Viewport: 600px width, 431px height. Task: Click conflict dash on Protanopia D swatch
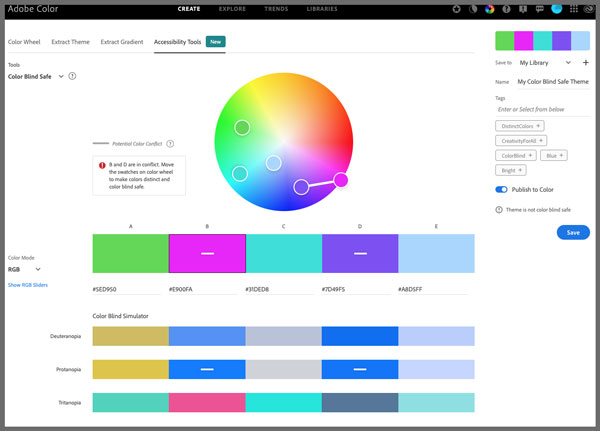click(x=360, y=369)
